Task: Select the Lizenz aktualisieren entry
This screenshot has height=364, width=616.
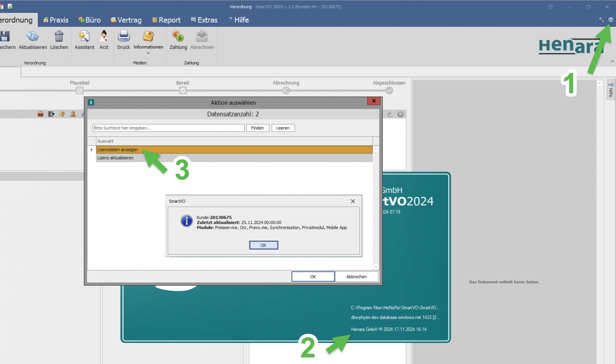Action: tap(115, 158)
